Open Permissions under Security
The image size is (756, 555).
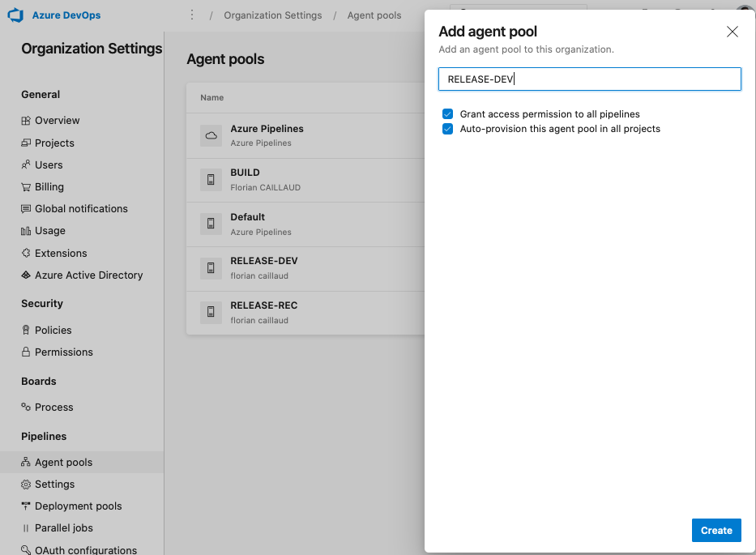pos(64,352)
